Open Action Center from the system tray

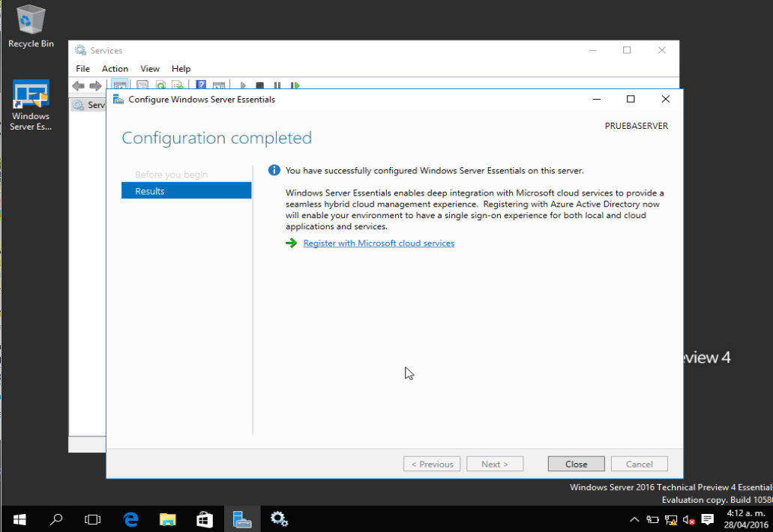point(707,519)
